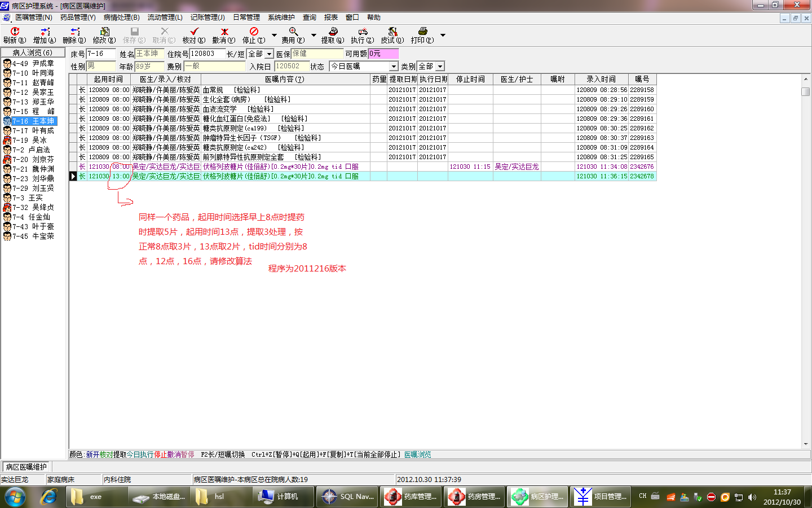Open the 费用(F) fee lookup tool
Image resolution: width=812 pixels, height=508 pixels.
[293, 35]
